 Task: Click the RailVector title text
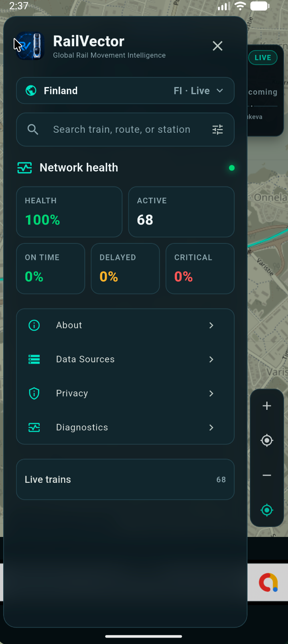pyautogui.click(x=89, y=41)
